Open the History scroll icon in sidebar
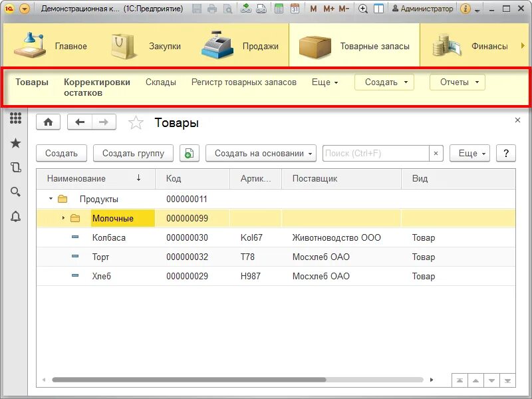The height and width of the screenshot is (399, 532). [15, 168]
